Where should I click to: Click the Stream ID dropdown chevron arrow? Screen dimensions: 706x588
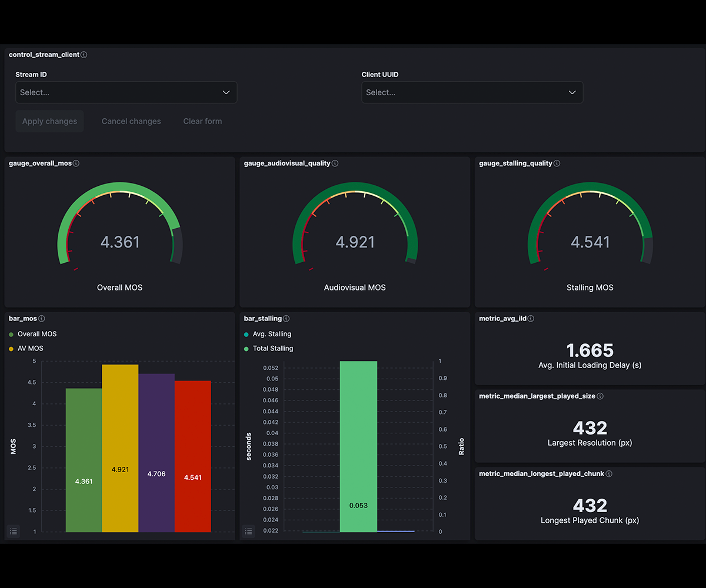point(226,92)
